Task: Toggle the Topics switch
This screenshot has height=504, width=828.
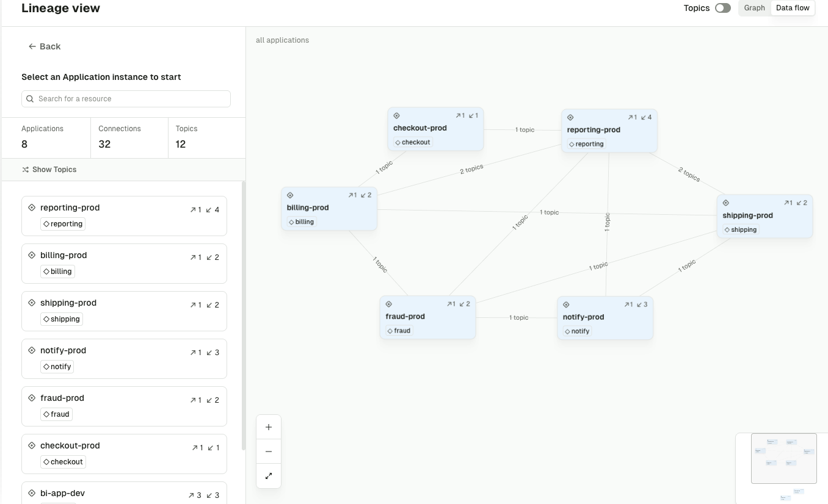Action: click(x=723, y=8)
